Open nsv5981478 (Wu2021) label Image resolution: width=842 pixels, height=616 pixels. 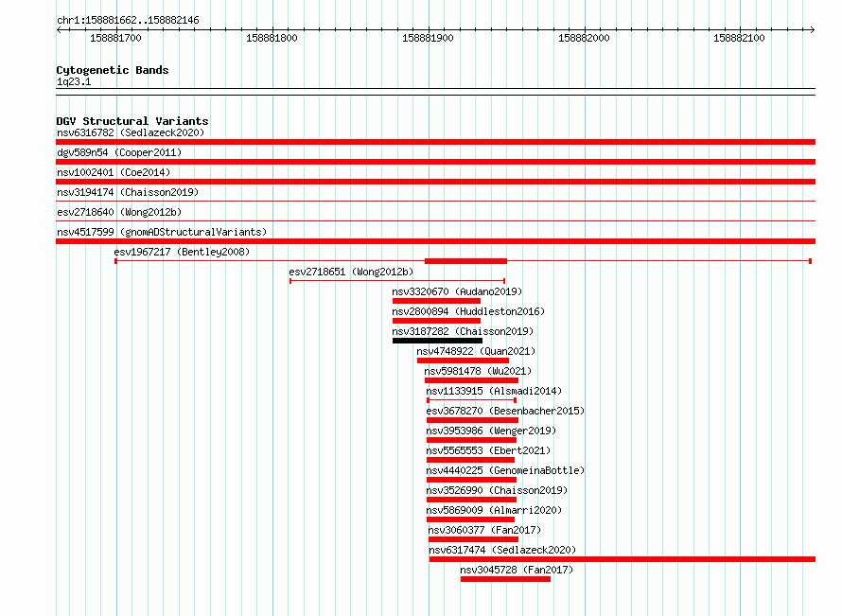478,371
